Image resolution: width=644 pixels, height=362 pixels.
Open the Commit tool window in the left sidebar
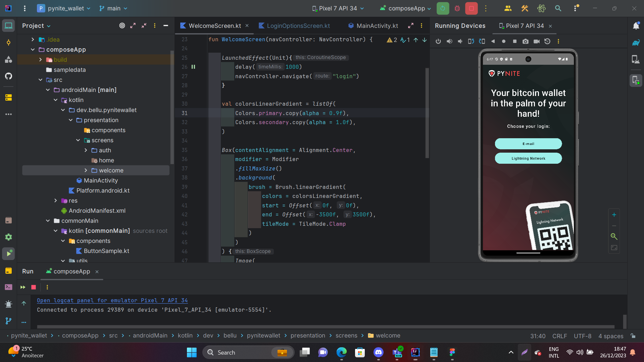pos(8,43)
